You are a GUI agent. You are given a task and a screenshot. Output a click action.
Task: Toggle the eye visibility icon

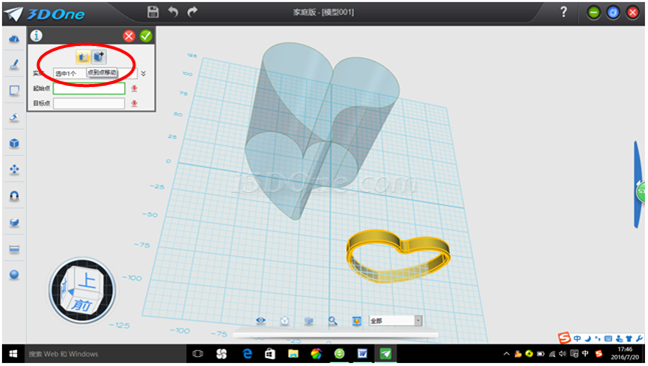tap(260, 321)
